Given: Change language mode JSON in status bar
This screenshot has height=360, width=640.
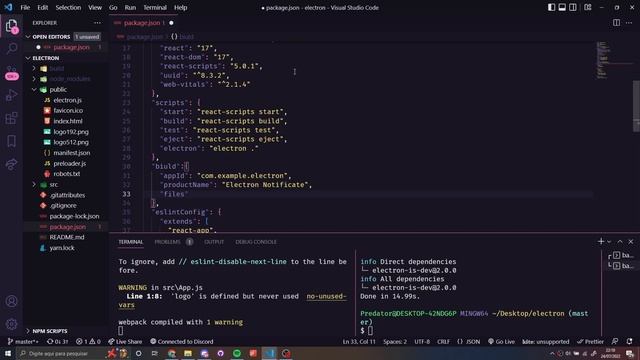Looking at the screenshot, I should (469, 342).
